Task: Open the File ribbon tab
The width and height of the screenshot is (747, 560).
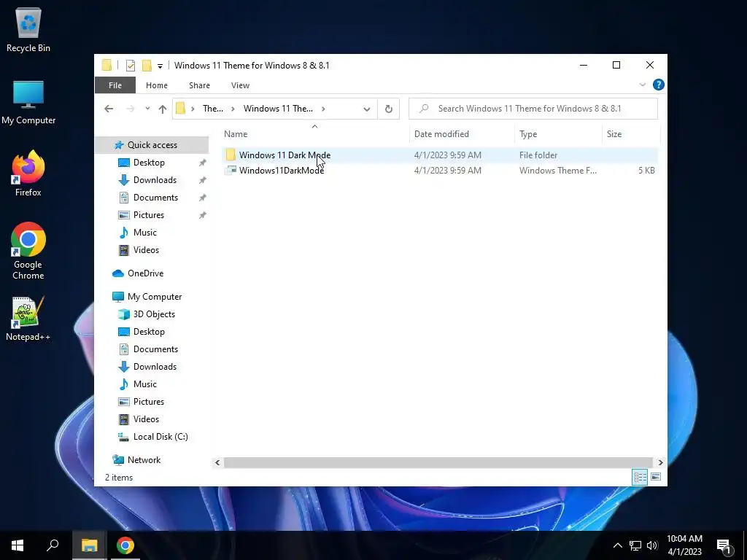Action: coord(115,85)
